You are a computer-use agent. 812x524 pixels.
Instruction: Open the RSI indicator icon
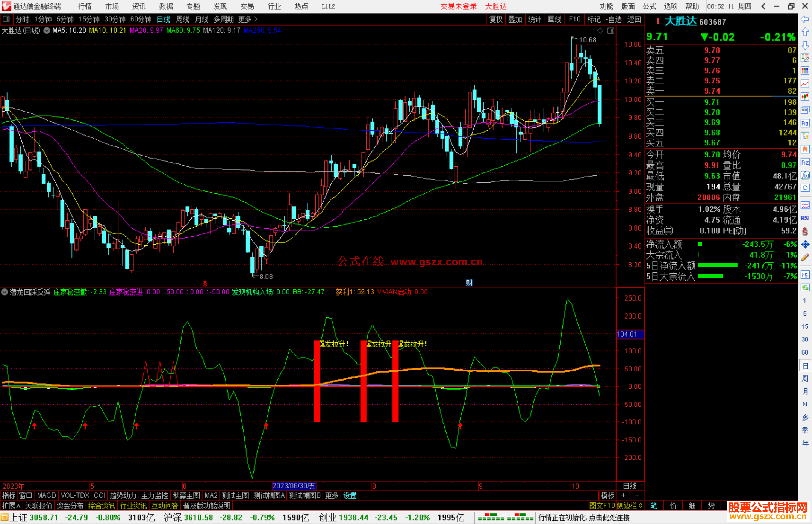[x=805, y=218]
